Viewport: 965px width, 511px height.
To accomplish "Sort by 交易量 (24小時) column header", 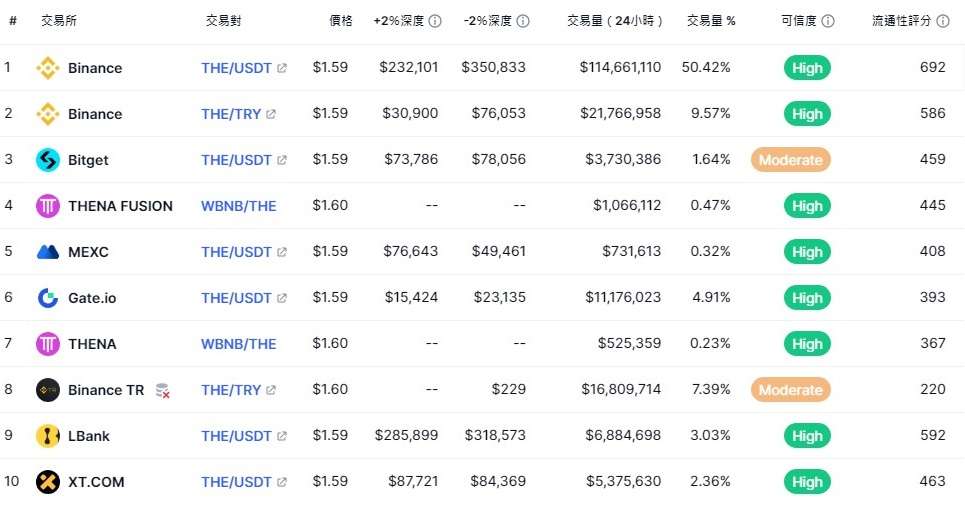I will pos(614,21).
